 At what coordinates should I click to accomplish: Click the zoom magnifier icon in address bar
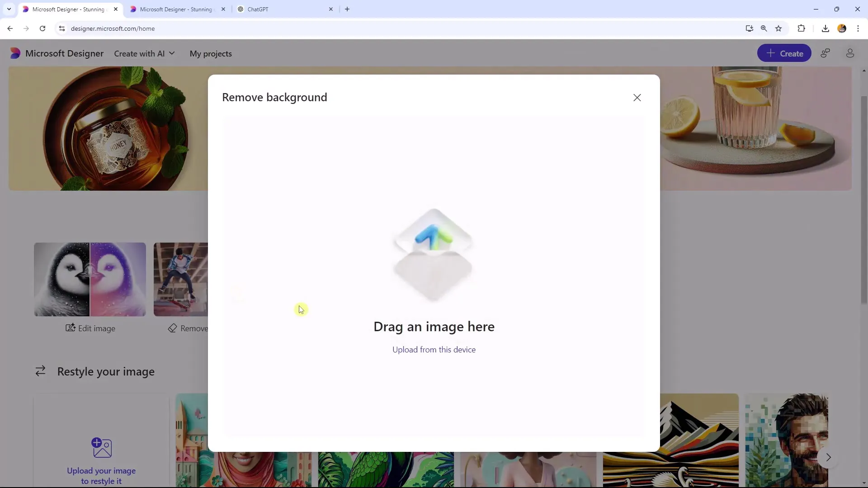[x=764, y=28]
